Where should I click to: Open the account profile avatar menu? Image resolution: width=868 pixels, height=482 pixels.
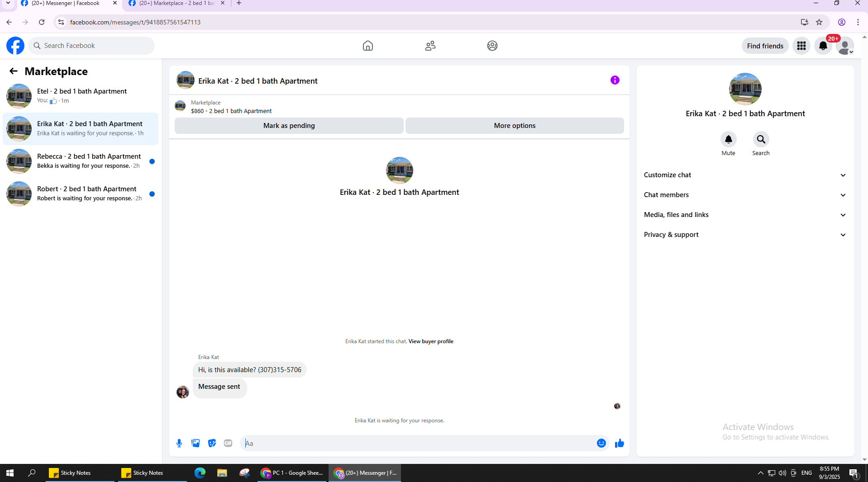point(845,46)
